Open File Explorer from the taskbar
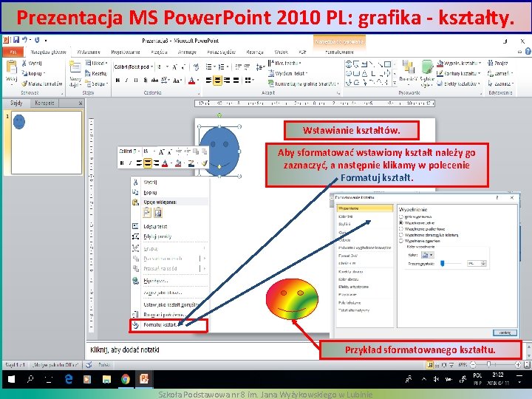The height and width of the screenshot is (399, 532). [107, 379]
